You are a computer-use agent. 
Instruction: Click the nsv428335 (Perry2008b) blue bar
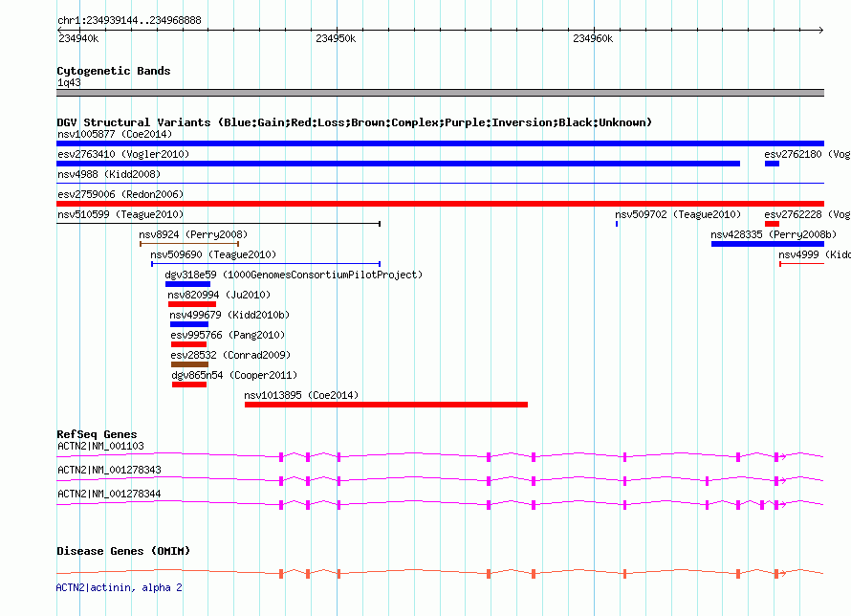768,244
